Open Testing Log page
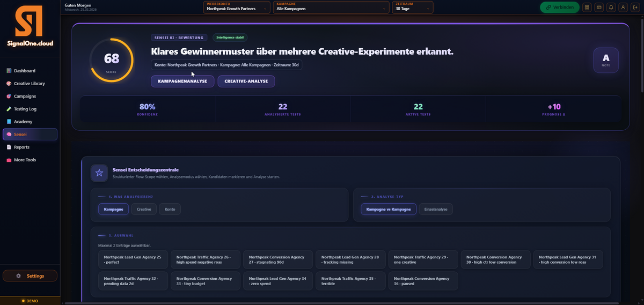This screenshot has width=644, height=305. (x=30, y=109)
